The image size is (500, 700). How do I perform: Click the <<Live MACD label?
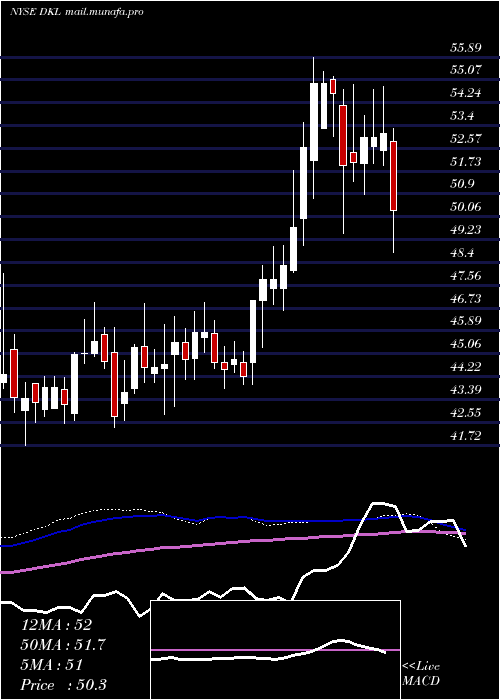421,674
